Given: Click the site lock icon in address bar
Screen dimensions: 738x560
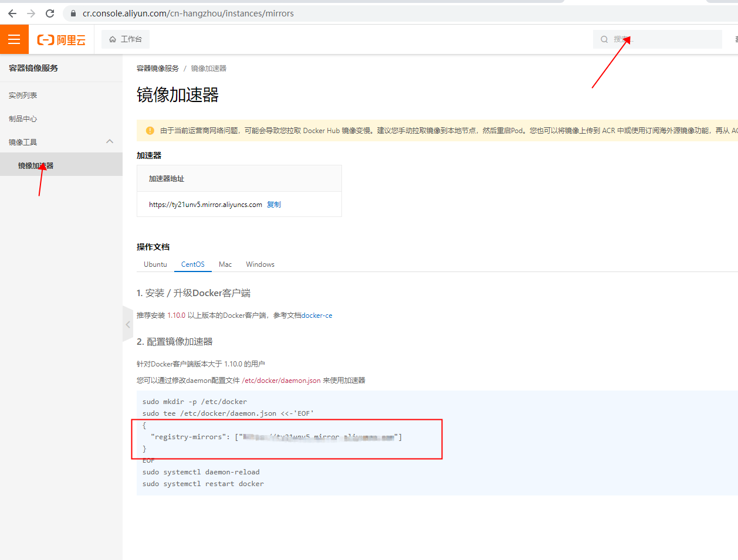Looking at the screenshot, I should tap(73, 13).
